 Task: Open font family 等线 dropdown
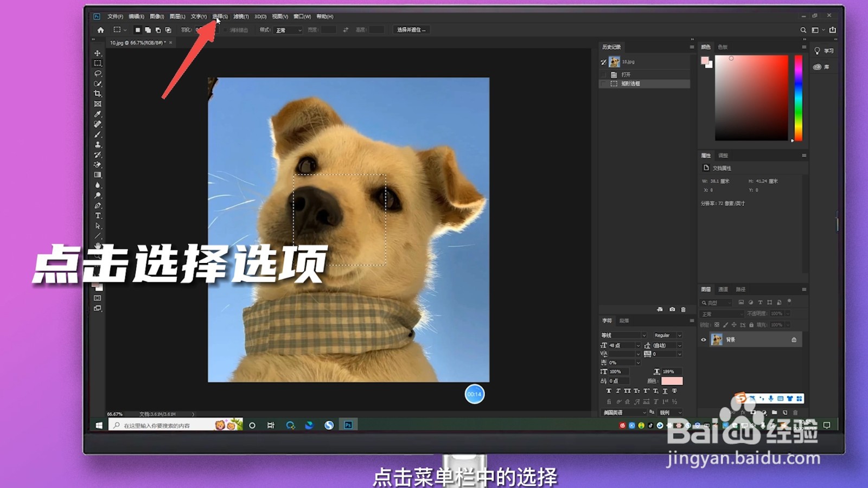pos(623,335)
